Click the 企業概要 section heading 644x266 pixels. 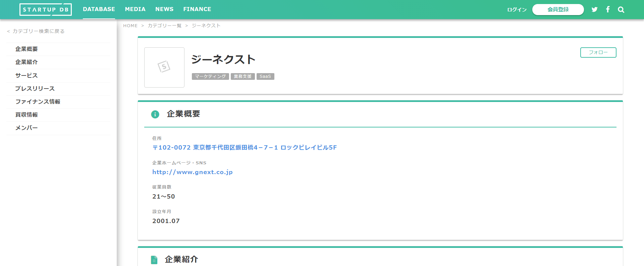183,114
